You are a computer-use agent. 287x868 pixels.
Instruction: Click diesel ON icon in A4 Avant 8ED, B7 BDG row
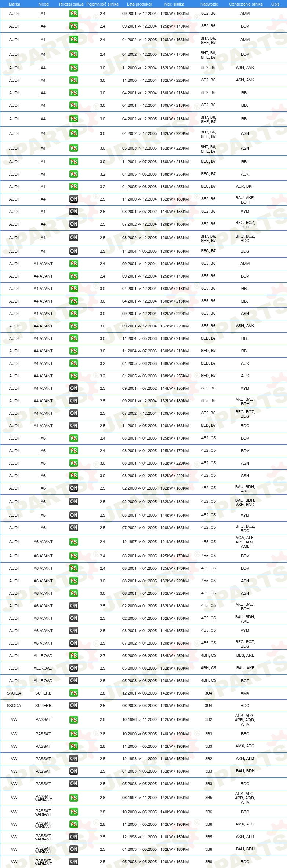pyautogui.click(x=73, y=426)
